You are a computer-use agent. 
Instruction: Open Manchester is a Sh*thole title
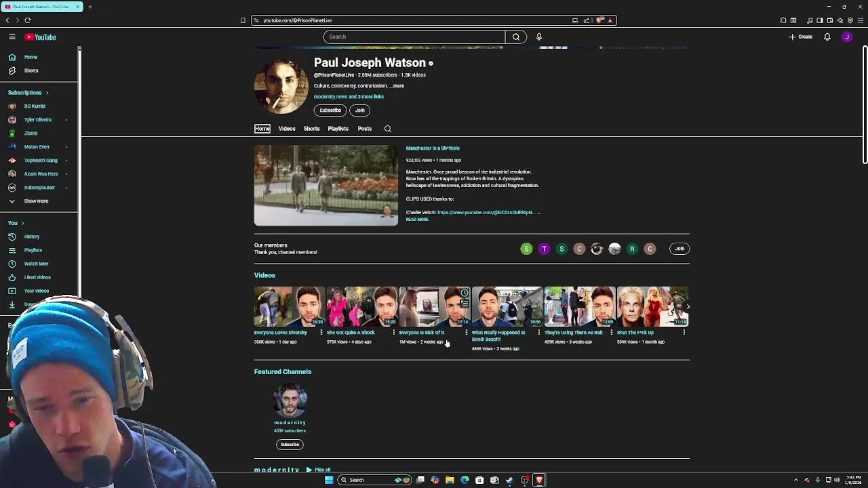pyautogui.click(x=433, y=148)
